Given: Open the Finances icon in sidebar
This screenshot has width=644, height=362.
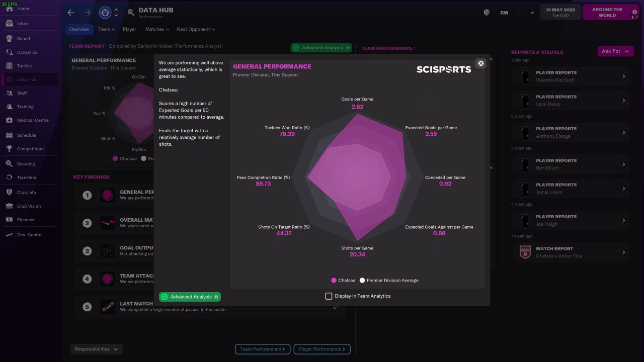Looking at the screenshot, I should pyautogui.click(x=9, y=220).
